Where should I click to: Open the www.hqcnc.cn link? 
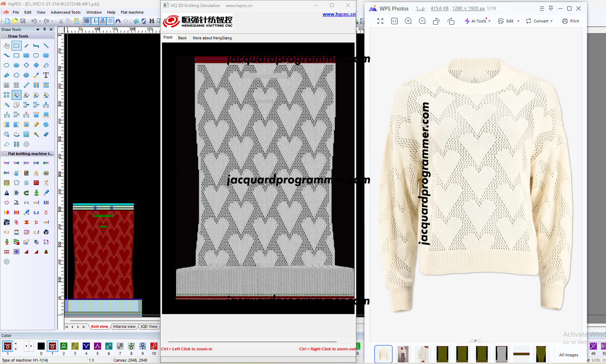pyautogui.click(x=339, y=14)
